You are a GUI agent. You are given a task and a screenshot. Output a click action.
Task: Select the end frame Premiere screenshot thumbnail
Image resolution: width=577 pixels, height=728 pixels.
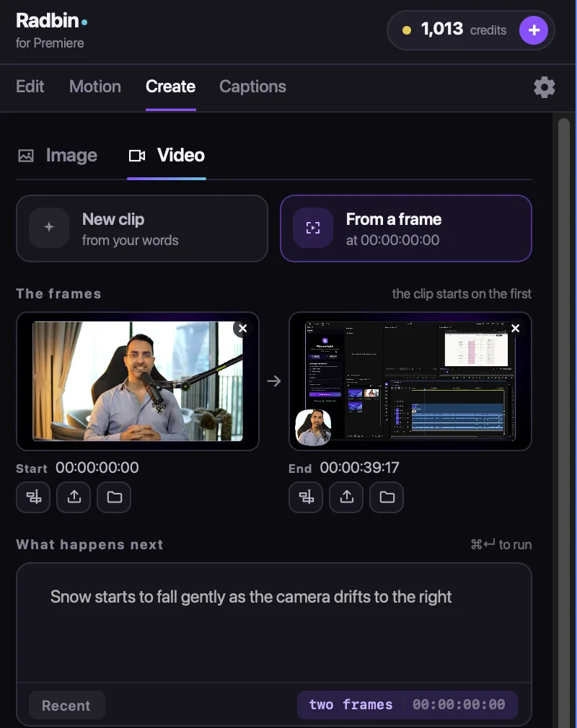[410, 381]
